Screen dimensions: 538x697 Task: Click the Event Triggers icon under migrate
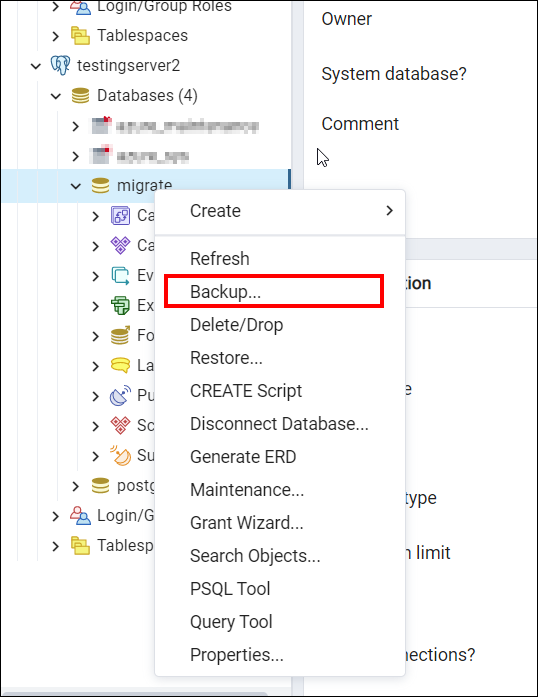click(x=120, y=276)
